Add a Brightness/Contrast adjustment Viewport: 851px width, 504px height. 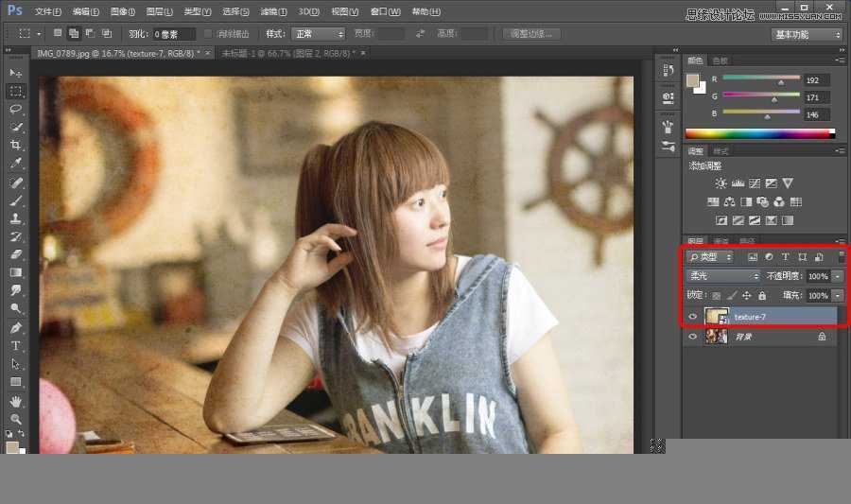click(721, 183)
